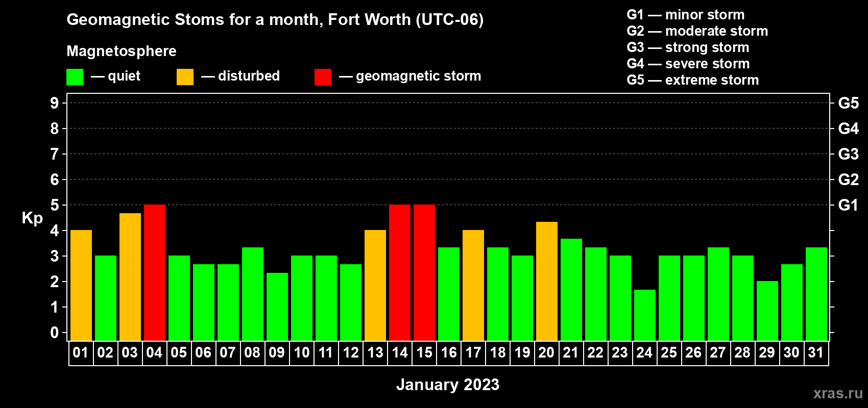Click the red storm bar for day 04

point(155,272)
